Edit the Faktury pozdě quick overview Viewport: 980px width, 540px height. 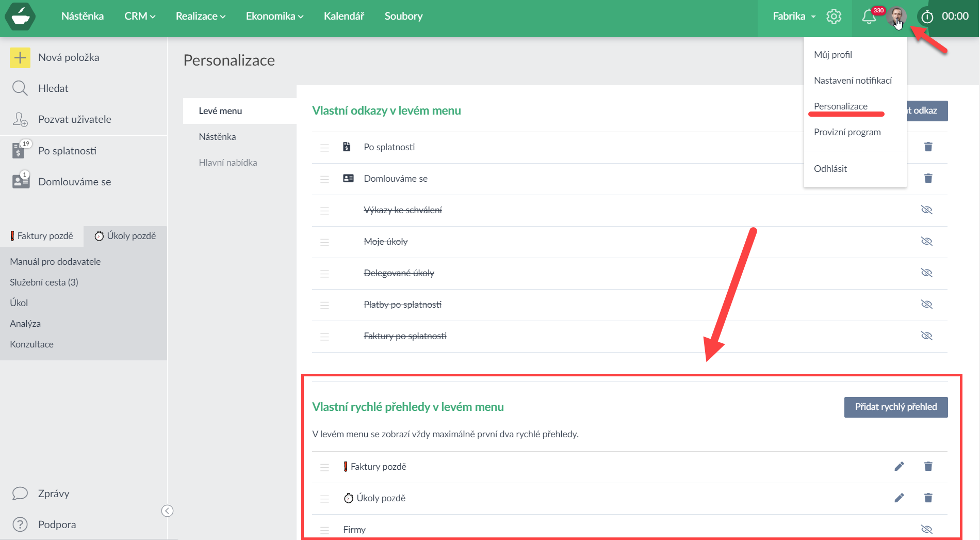tap(899, 467)
